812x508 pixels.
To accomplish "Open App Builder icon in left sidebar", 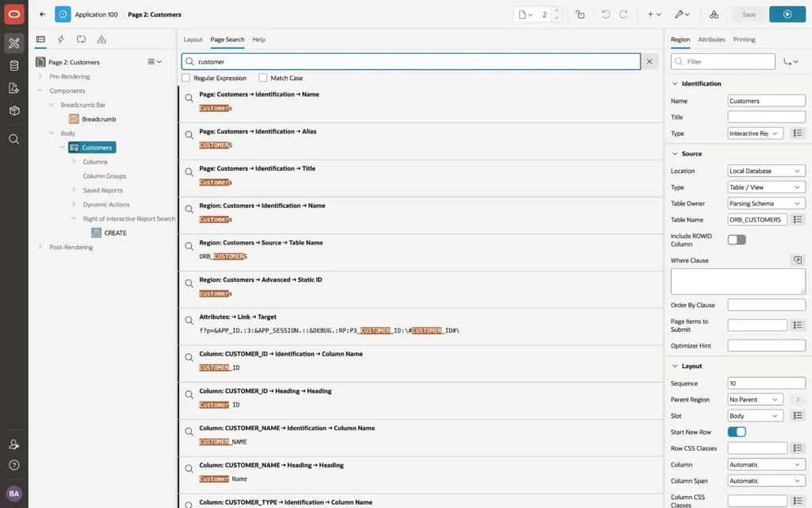I will click(x=14, y=43).
